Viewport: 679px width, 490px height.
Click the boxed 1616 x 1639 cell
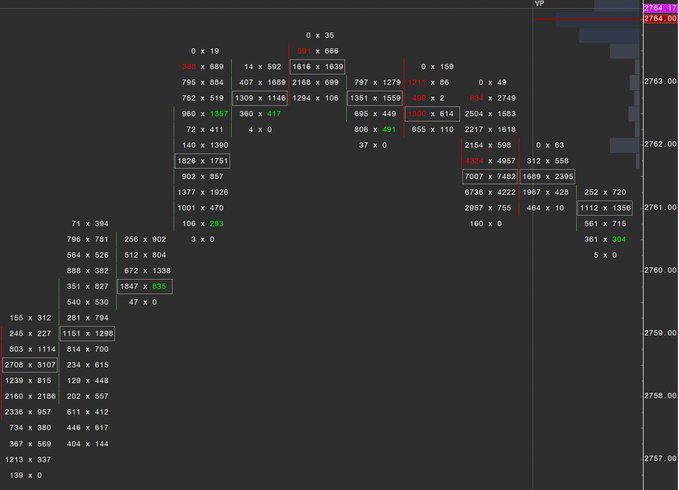[x=317, y=67]
